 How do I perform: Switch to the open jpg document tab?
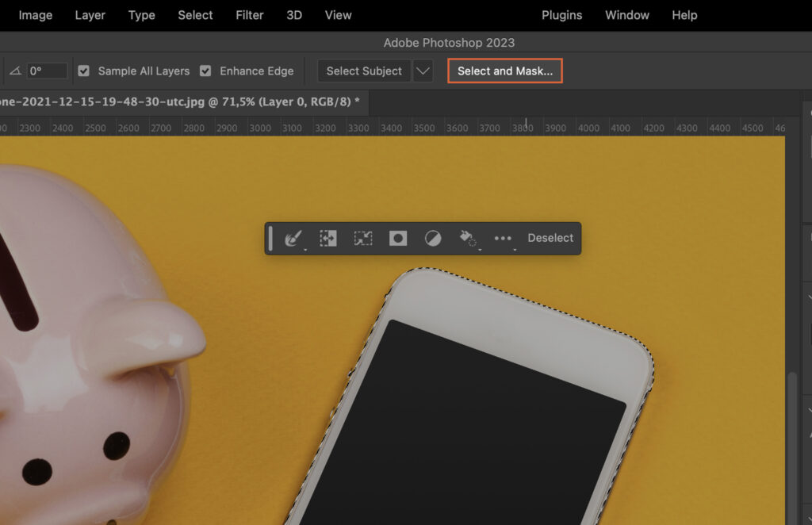[182, 102]
